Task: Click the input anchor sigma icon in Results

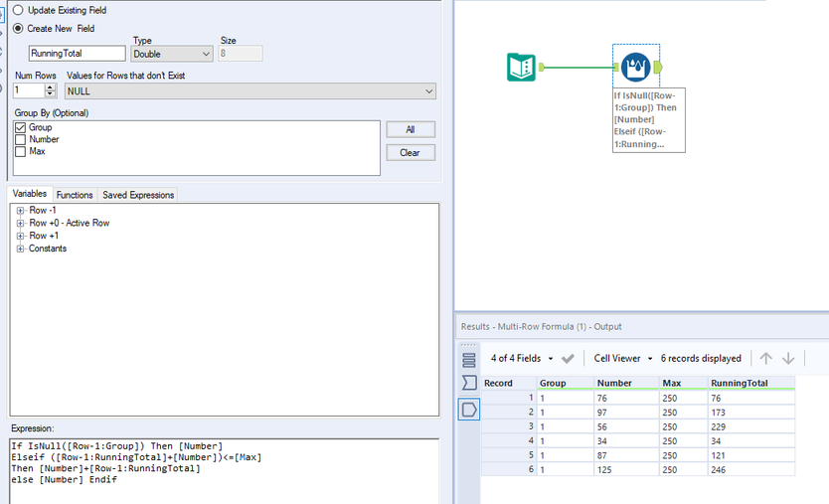Action: point(469,383)
